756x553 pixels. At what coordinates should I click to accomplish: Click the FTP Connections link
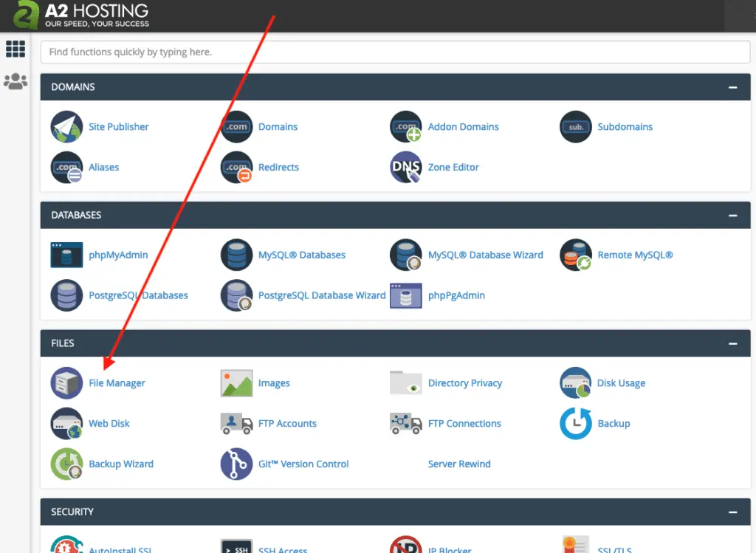(x=464, y=423)
